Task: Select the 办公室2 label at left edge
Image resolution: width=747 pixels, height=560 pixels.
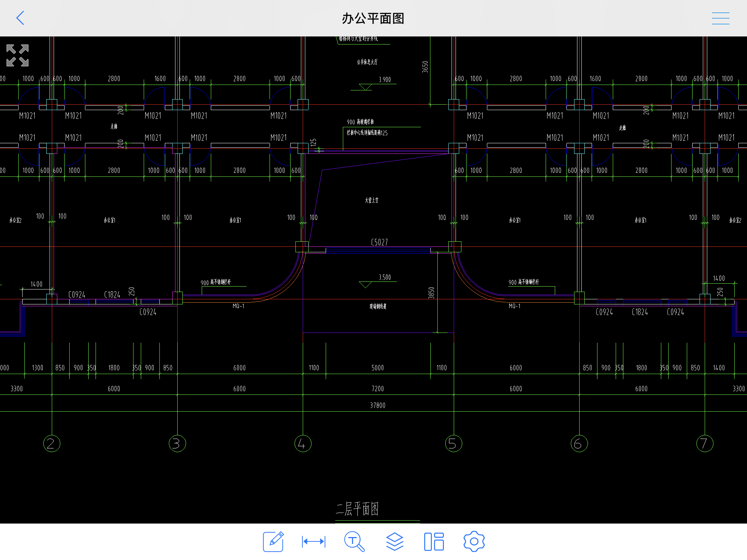Action: [x=15, y=220]
